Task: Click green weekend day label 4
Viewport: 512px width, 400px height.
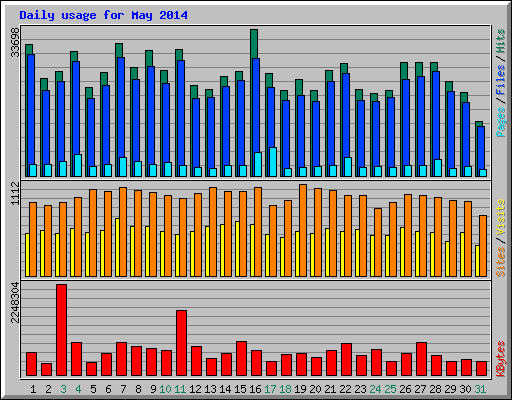Action: pos(78,389)
